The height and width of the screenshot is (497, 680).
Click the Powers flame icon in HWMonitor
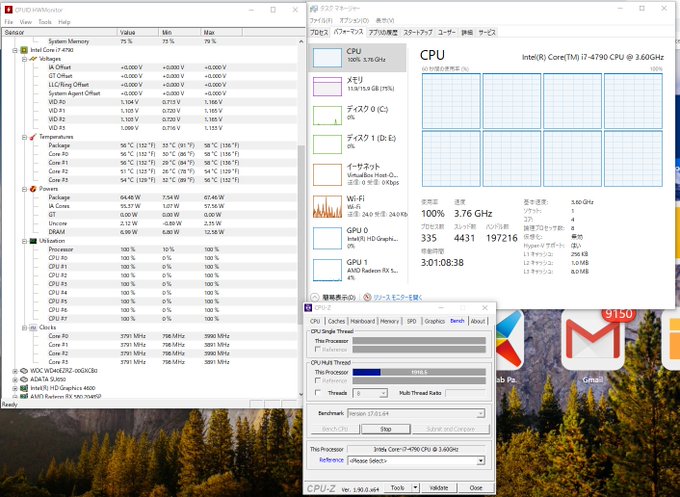(33, 189)
